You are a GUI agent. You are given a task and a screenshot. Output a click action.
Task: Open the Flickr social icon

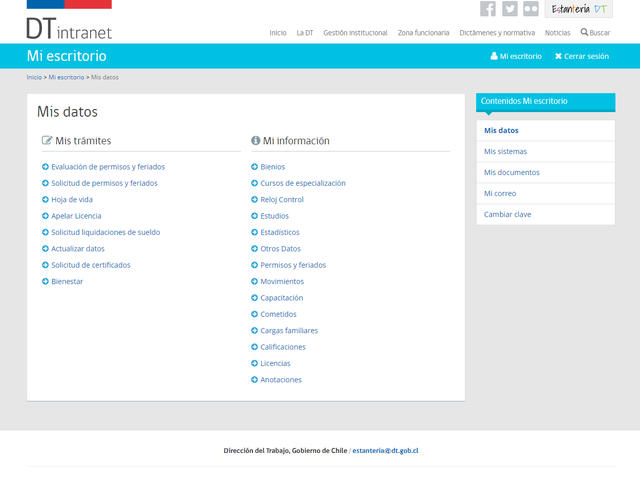click(x=531, y=9)
